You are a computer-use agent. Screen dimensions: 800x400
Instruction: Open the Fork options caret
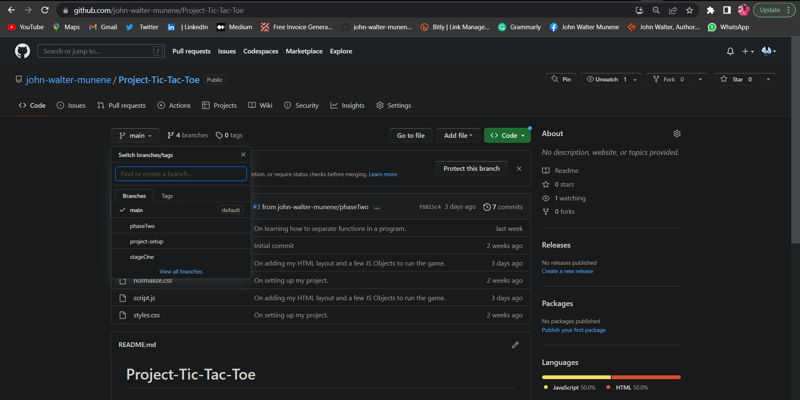tap(700, 80)
